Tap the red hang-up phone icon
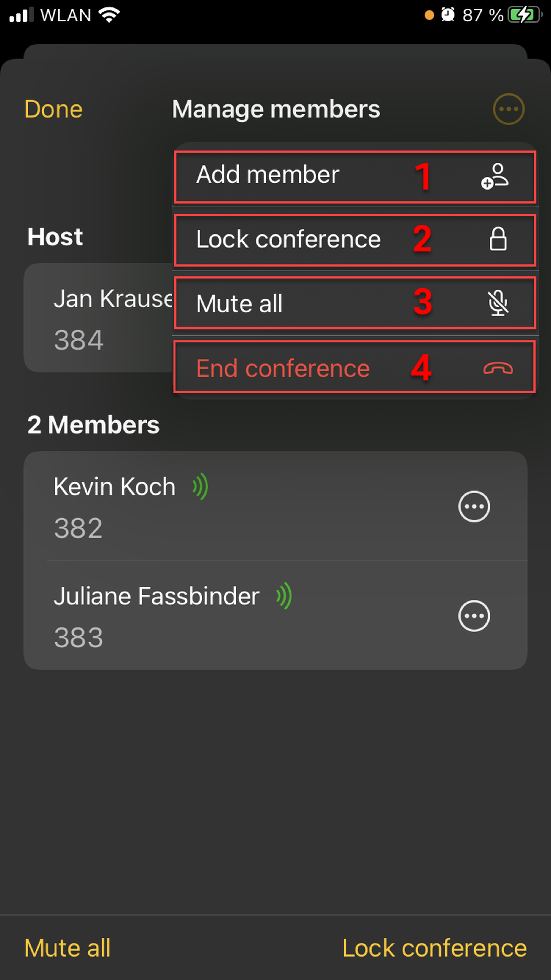Screen dimensions: 551x980 pyautogui.click(x=498, y=368)
